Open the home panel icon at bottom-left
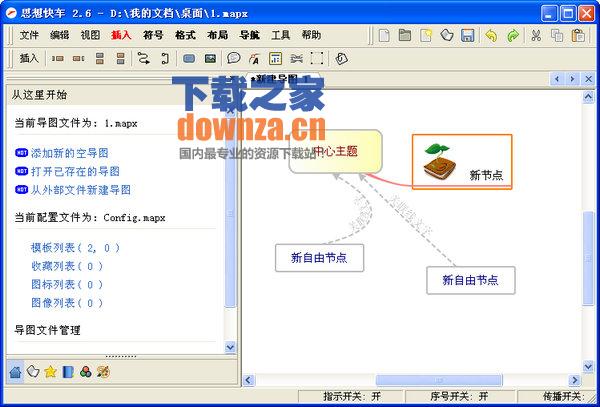600x407 pixels. pyautogui.click(x=15, y=371)
